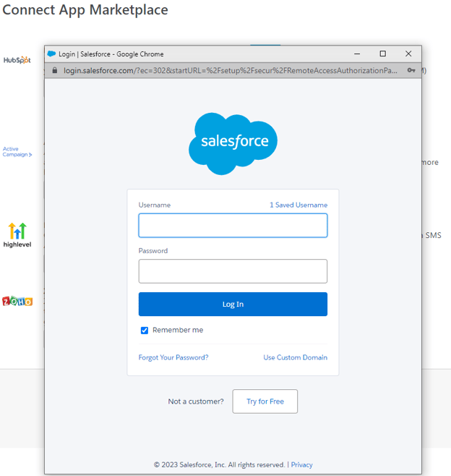Select the highlevel app logo
This screenshot has width=451, height=476.
coord(17,235)
